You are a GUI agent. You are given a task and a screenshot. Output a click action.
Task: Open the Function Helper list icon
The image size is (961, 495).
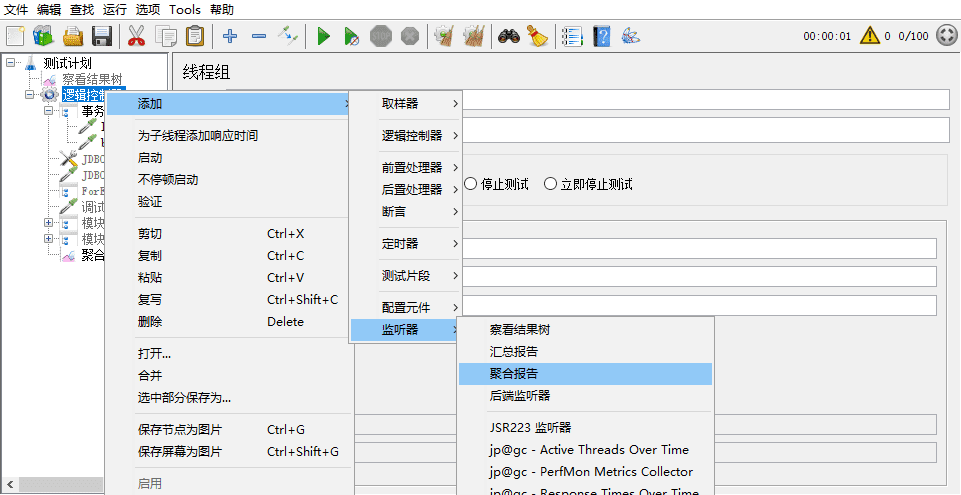(572, 36)
